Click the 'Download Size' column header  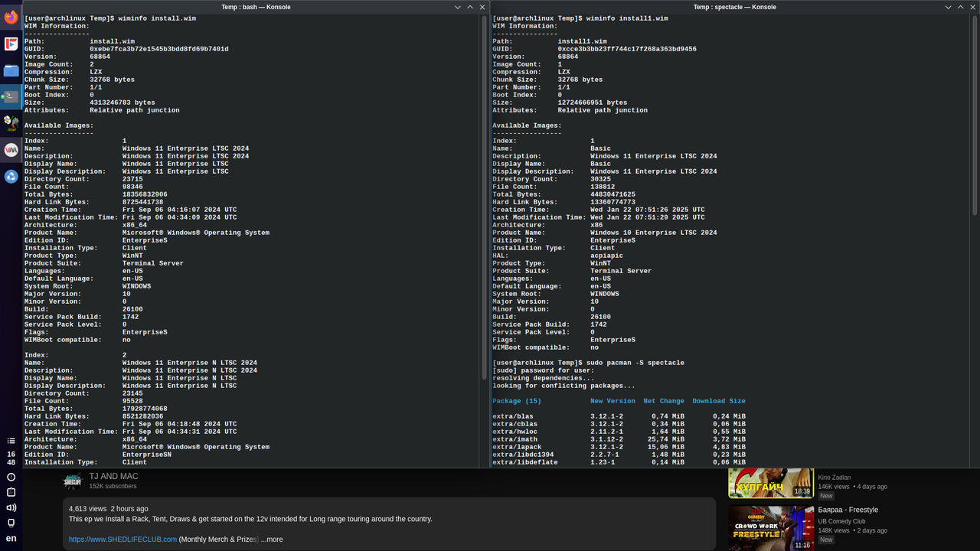click(x=719, y=401)
